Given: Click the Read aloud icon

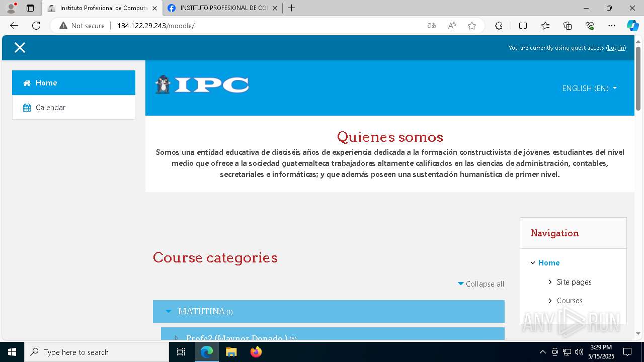Looking at the screenshot, I should tap(452, 26).
